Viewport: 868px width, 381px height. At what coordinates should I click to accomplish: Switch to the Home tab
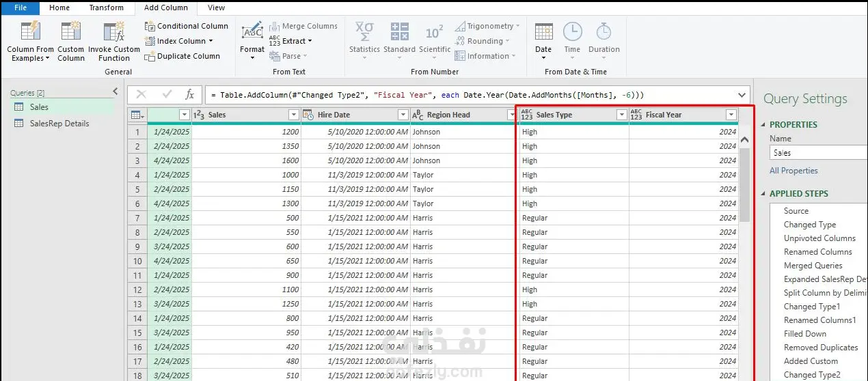[59, 8]
